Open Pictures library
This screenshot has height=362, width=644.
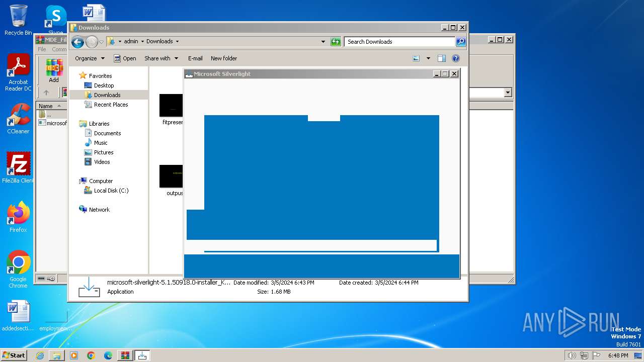coord(104,152)
